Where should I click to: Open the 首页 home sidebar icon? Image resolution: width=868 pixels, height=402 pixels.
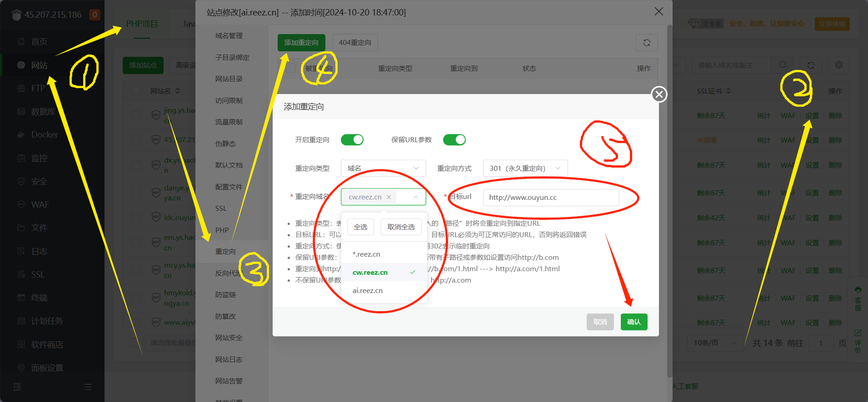click(21, 42)
